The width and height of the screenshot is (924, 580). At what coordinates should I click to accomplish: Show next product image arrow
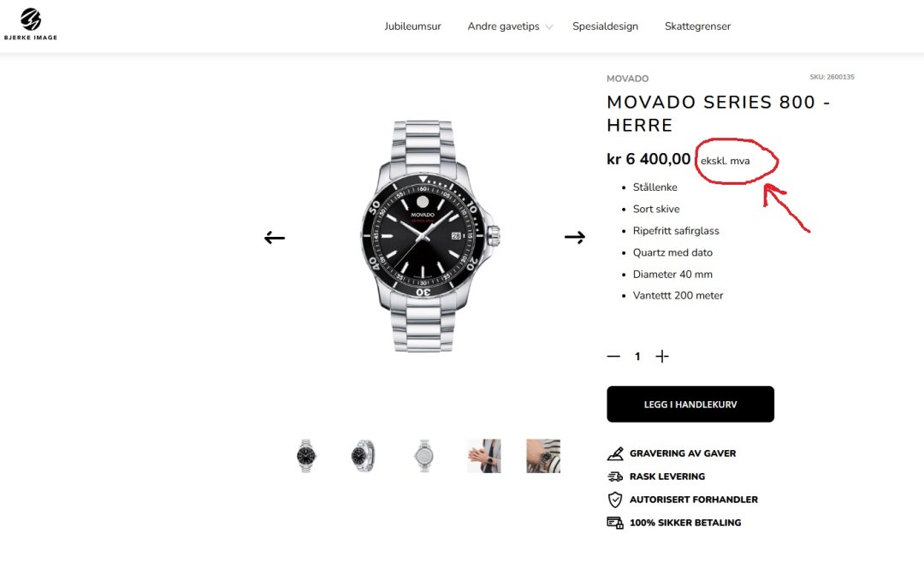point(574,238)
